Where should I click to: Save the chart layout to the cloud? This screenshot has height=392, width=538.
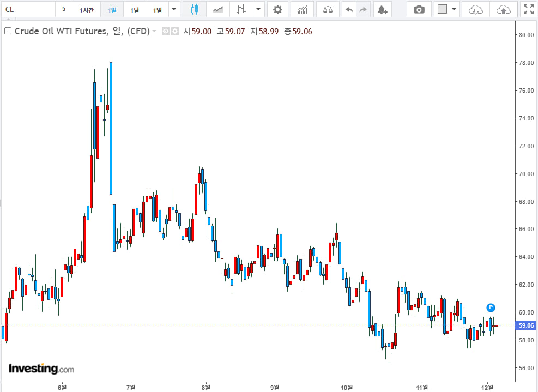pos(504,9)
